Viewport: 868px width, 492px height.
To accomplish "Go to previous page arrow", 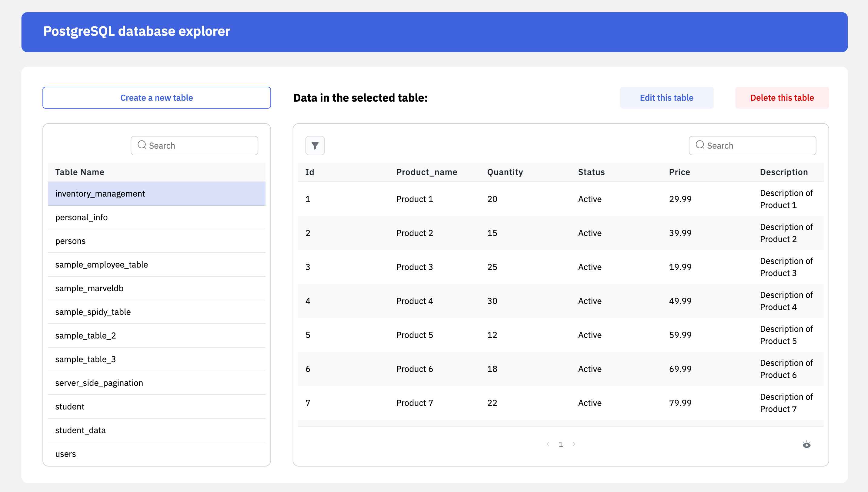I will (548, 444).
